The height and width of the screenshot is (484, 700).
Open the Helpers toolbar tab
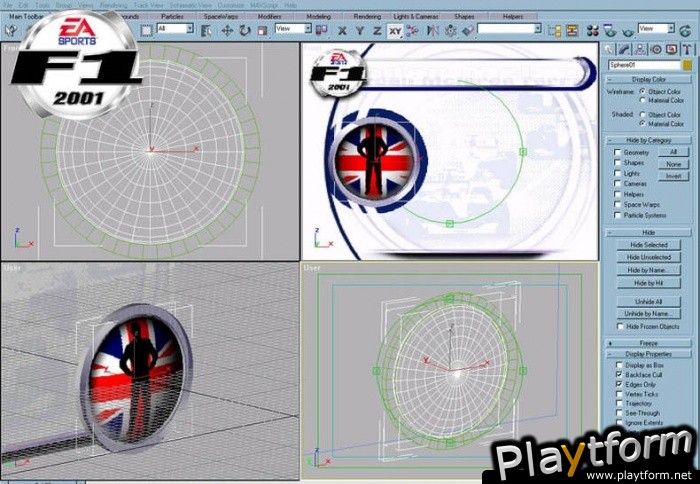tap(513, 17)
